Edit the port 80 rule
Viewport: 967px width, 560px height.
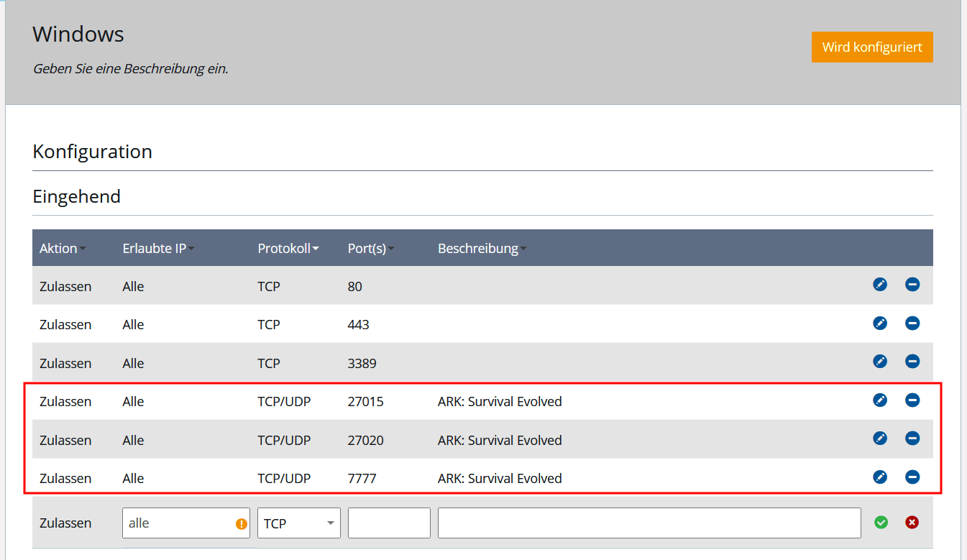[880, 285]
